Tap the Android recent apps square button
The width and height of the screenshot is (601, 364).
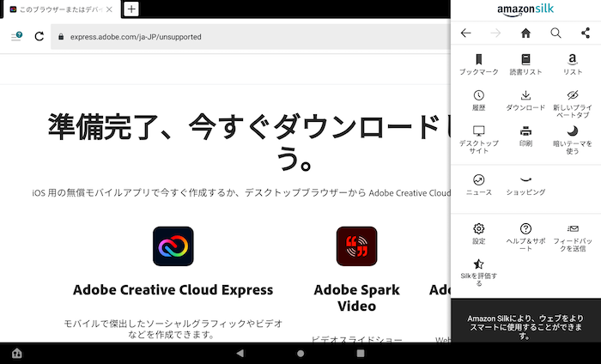coord(361,353)
